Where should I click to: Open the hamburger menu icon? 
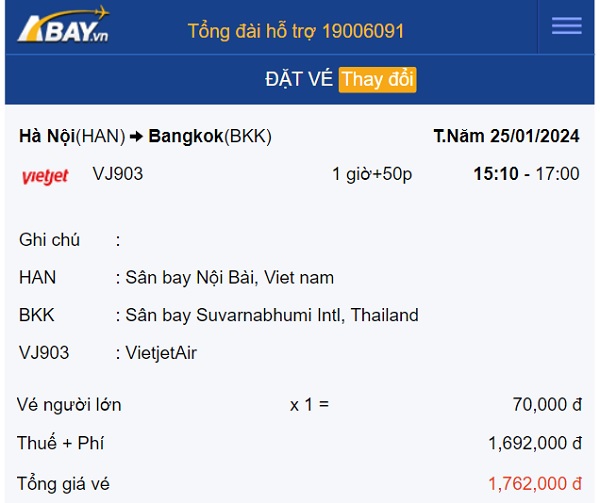567,26
